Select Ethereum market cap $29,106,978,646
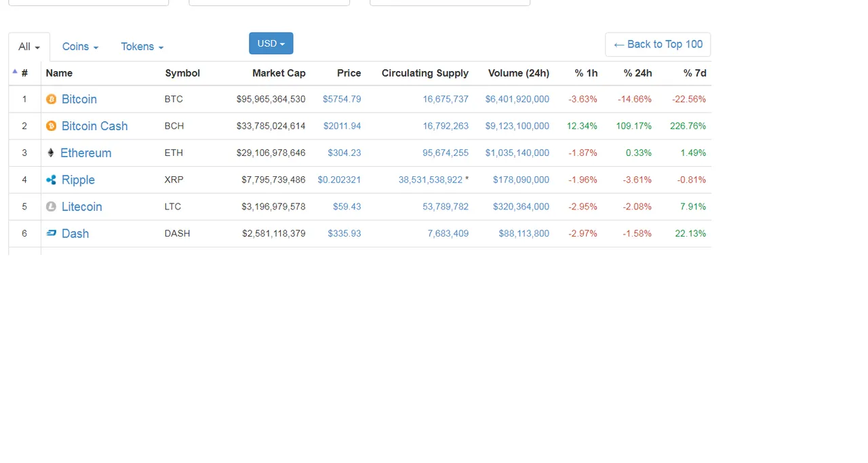This screenshot has width=868, height=463. (271, 153)
